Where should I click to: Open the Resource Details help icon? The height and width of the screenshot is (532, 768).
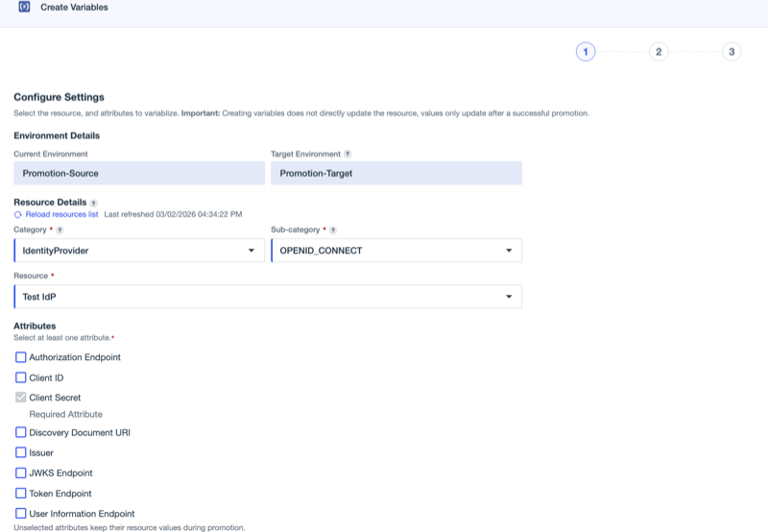(93, 204)
